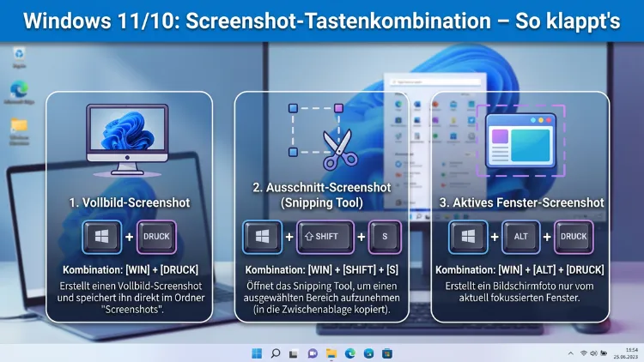
Task: Click the Windows key under Aktives Fenster-Screenshot
Action: pyautogui.click(x=468, y=237)
